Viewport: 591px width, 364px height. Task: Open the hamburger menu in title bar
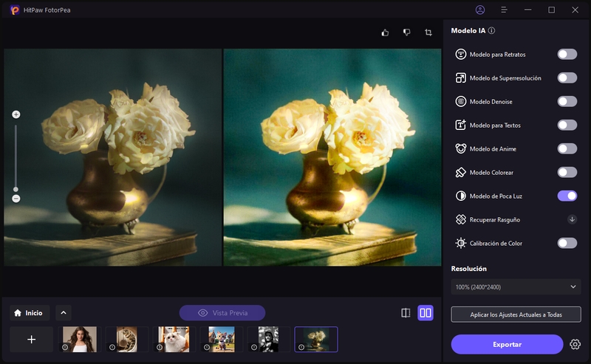[504, 10]
